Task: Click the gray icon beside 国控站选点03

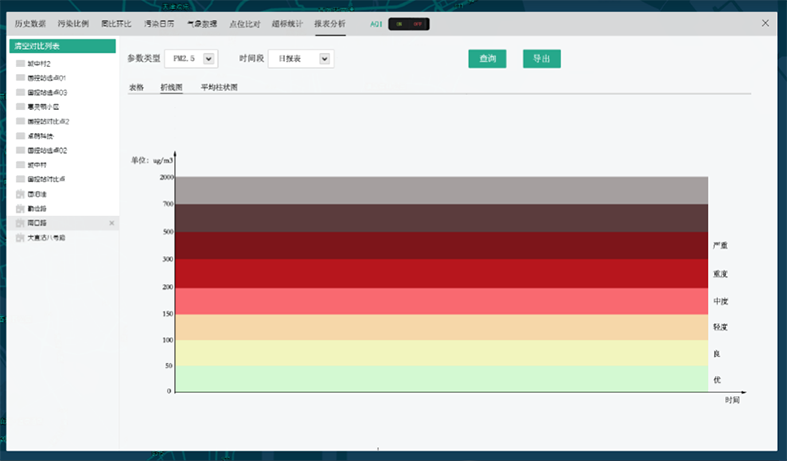Action: [20, 92]
